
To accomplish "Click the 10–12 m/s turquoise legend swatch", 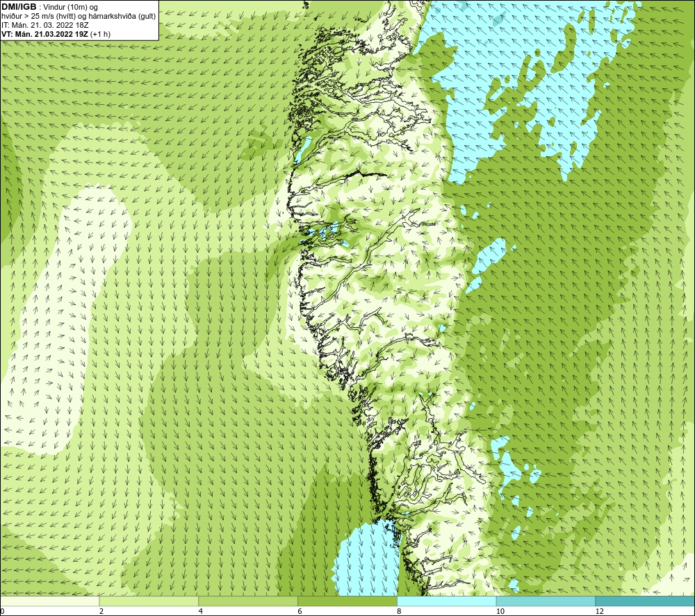I will pyautogui.click(x=546, y=601).
